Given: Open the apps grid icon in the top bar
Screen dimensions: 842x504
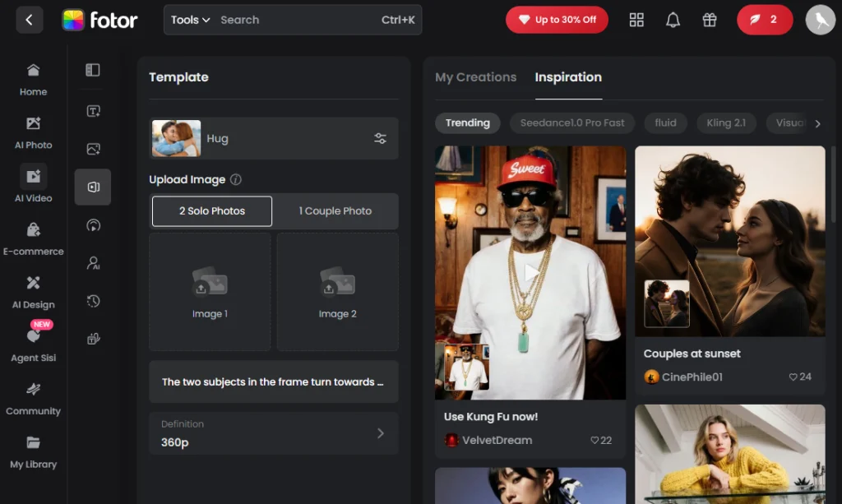Looking at the screenshot, I should coord(636,19).
